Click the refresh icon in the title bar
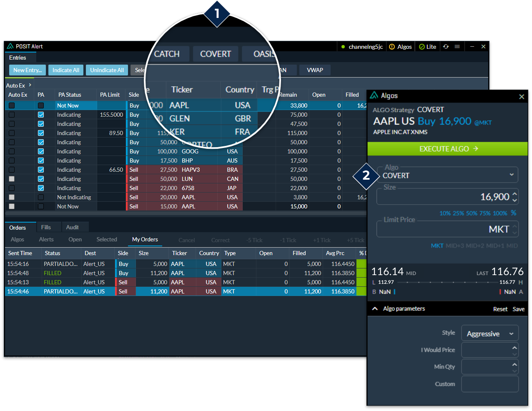Viewport: 532px width, 411px height. 445,46
